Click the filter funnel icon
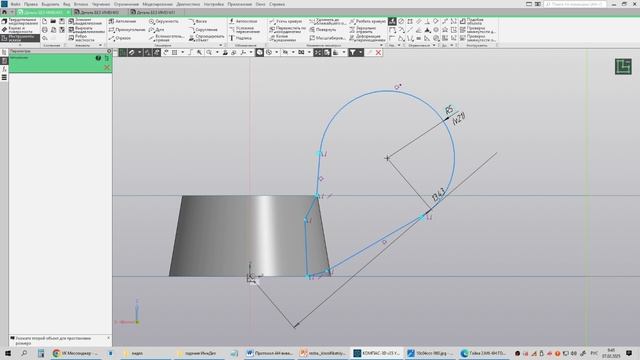Screen dimensions: 640x360 coord(352,53)
